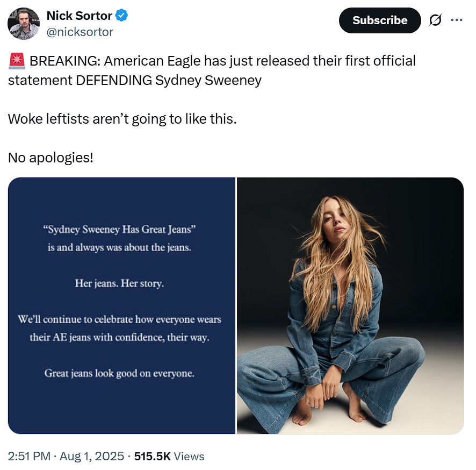Screen dimensions: 476x470
Task: Click the "Woke leftists" line of the tweet
Action: point(122,119)
